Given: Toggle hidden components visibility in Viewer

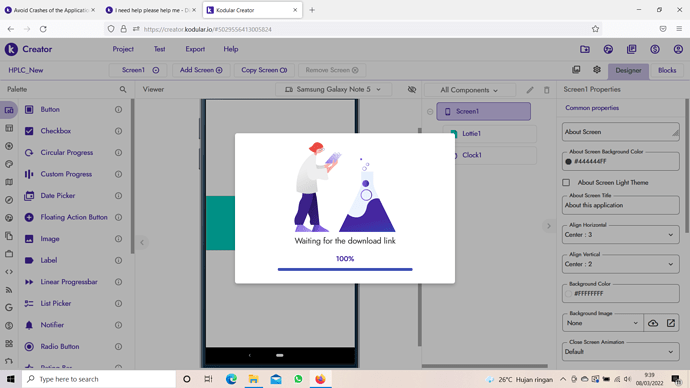Looking at the screenshot, I should pos(412,90).
